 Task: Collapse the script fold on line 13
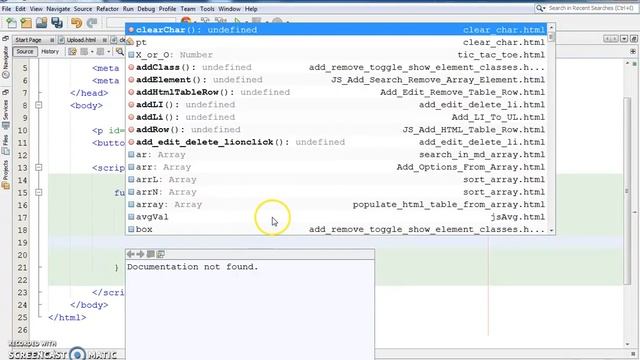(38, 168)
